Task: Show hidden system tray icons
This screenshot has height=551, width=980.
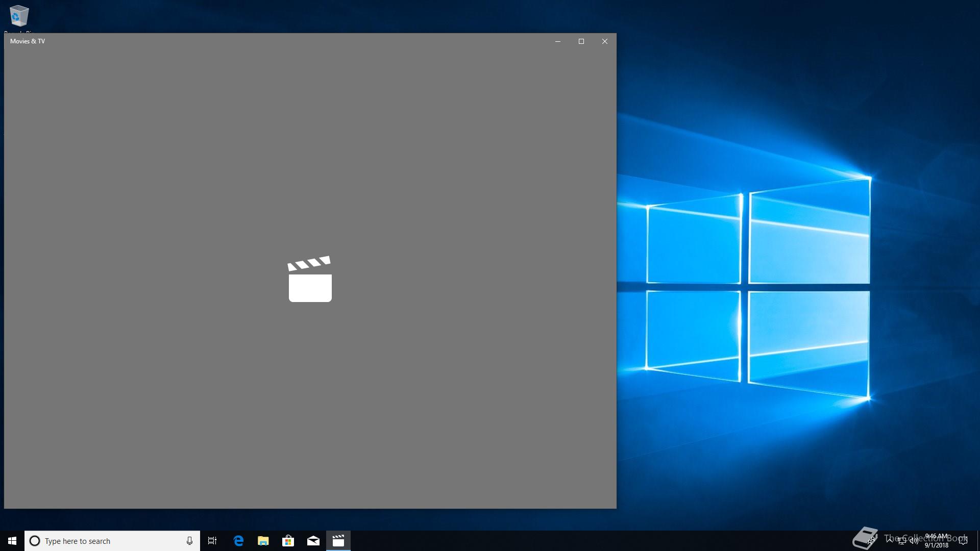Action: tap(890, 541)
